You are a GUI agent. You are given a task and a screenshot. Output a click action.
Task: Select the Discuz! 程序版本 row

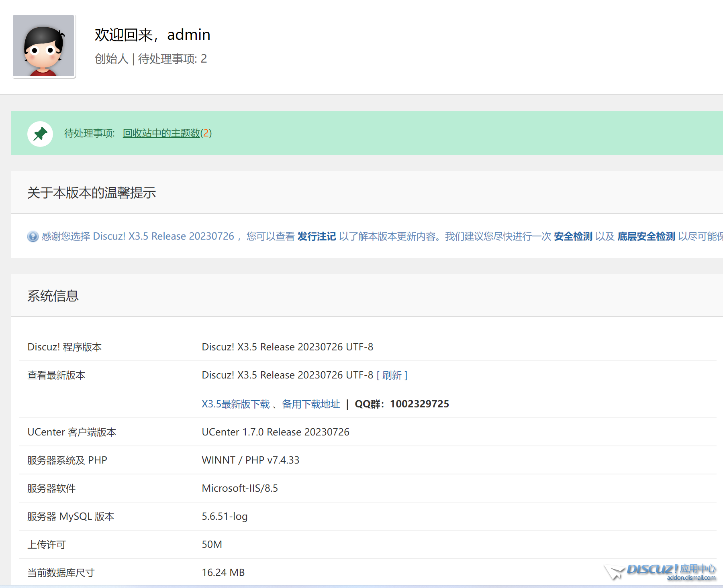[x=65, y=347]
